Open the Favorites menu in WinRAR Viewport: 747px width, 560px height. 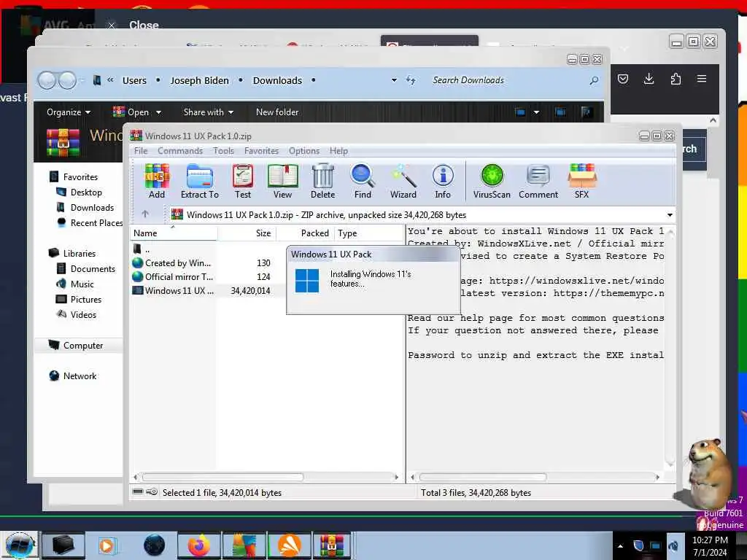[x=262, y=151]
